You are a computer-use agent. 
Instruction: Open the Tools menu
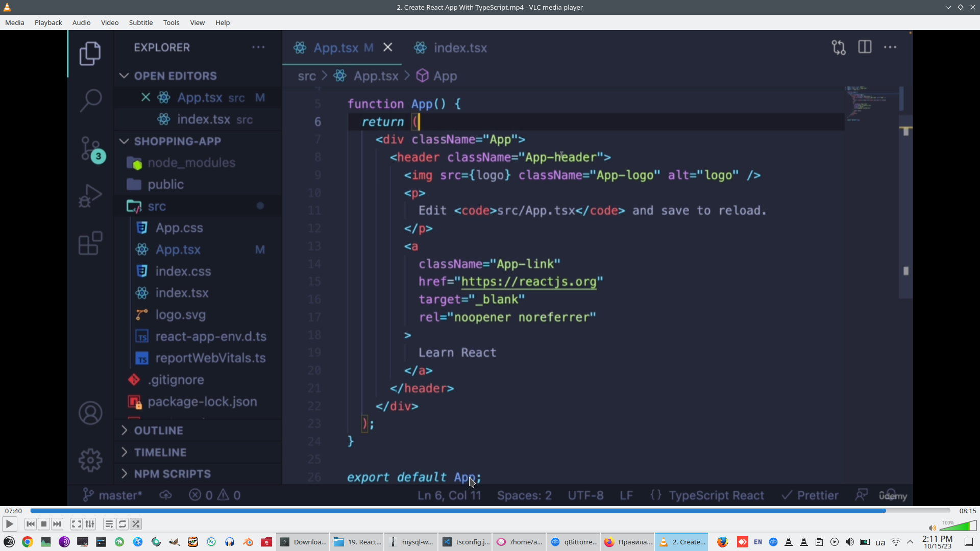(x=171, y=22)
